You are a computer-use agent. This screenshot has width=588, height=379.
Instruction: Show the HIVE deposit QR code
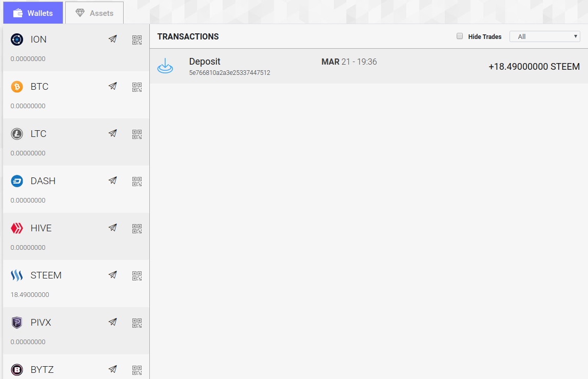pos(137,229)
